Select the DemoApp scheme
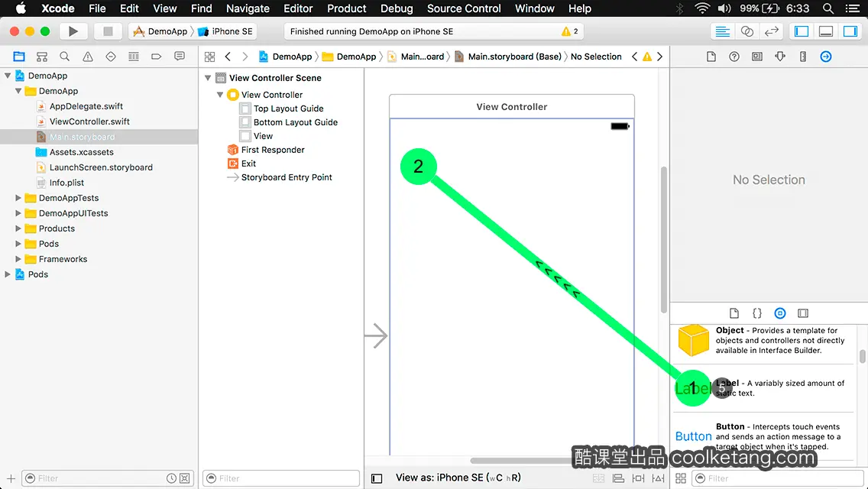This screenshot has height=489, width=868. [x=161, y=31]
